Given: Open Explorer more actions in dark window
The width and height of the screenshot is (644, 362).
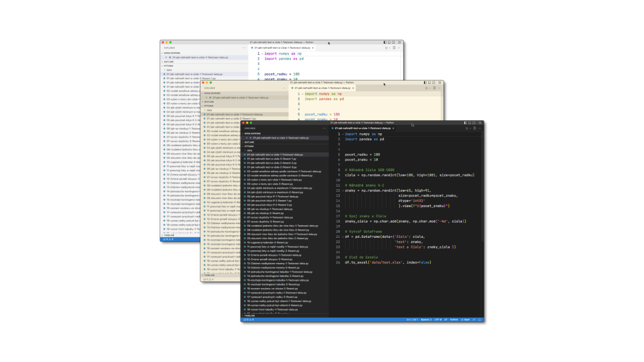Looking at the screenshot, I should (324, 128).
